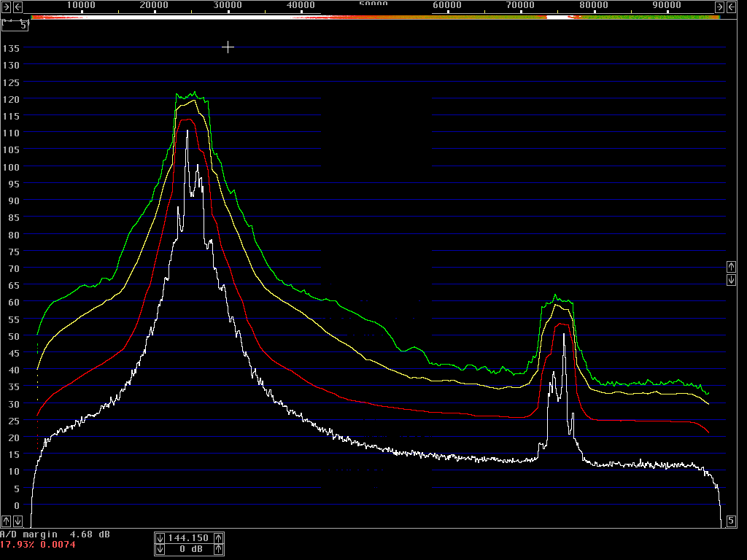Click the 100 dB amplitude scale label
Image resolution: width=747 pixels, height=560 pixels.
(11, 167)
